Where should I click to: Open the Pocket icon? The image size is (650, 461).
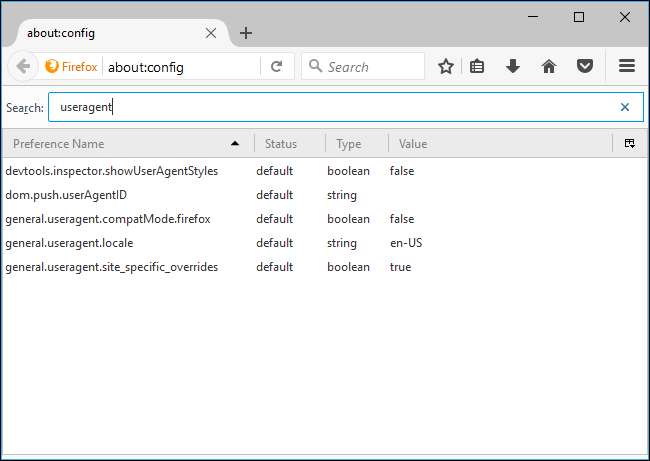click(x=585, y=66)
